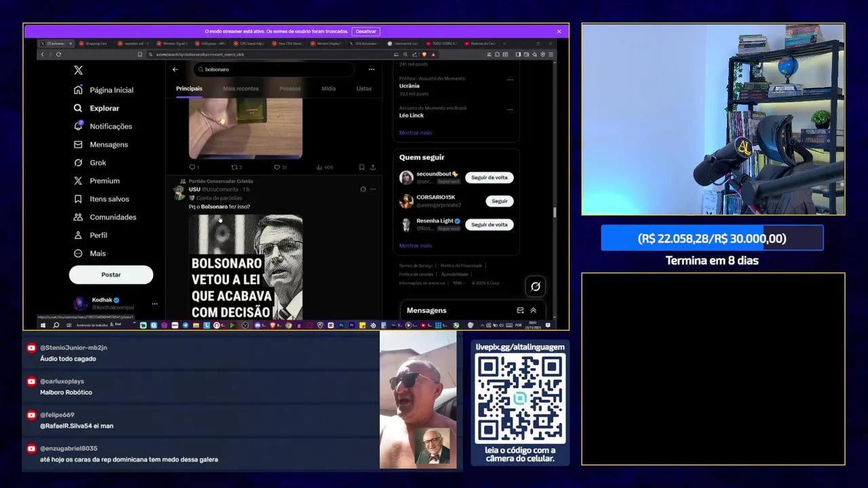Switch to Pessoas tab
The height and width of the screenshot is (488, 868).
pyautogui.click(x=290, y=89)
